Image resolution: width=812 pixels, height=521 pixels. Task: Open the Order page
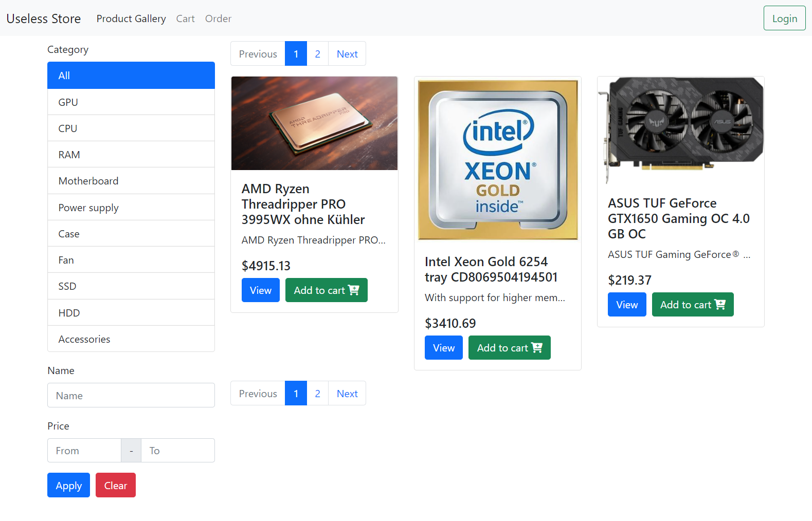(219, 18)
